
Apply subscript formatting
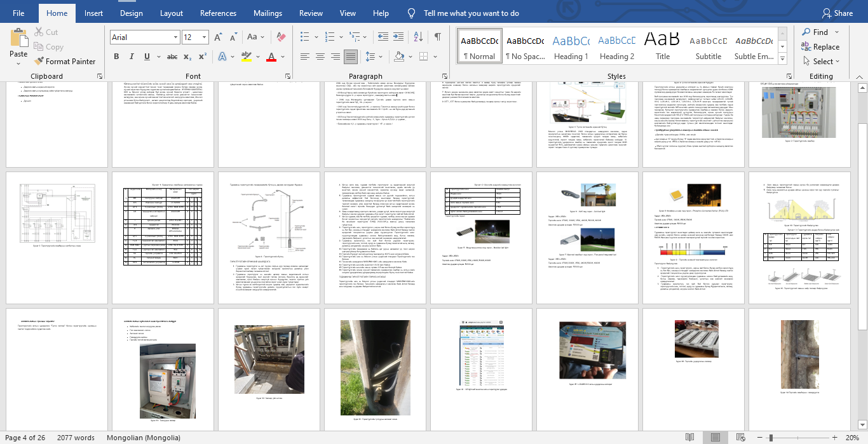click(x=188, y=57)
